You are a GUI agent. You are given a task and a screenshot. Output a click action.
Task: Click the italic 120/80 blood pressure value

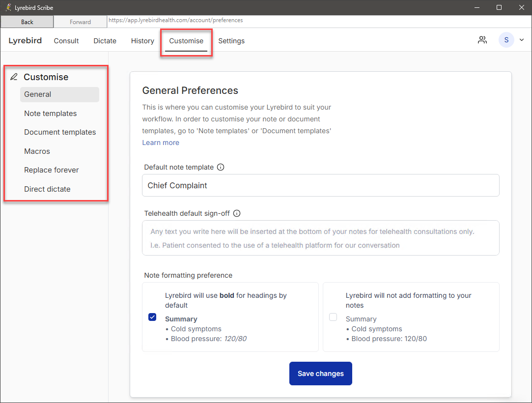pos(235,339)
